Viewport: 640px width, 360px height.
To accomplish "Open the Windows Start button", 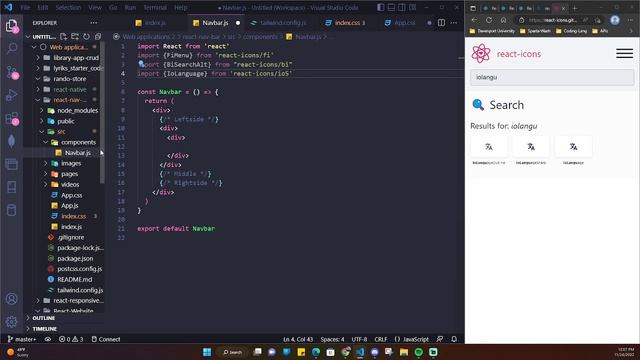I will click(207, 352).
